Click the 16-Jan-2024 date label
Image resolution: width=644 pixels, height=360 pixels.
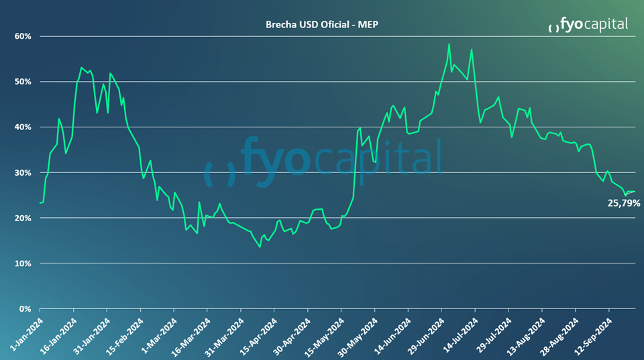(x=58, y=336)
